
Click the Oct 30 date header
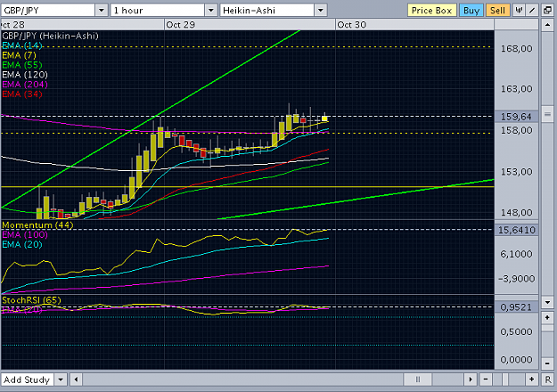[352, 25]
